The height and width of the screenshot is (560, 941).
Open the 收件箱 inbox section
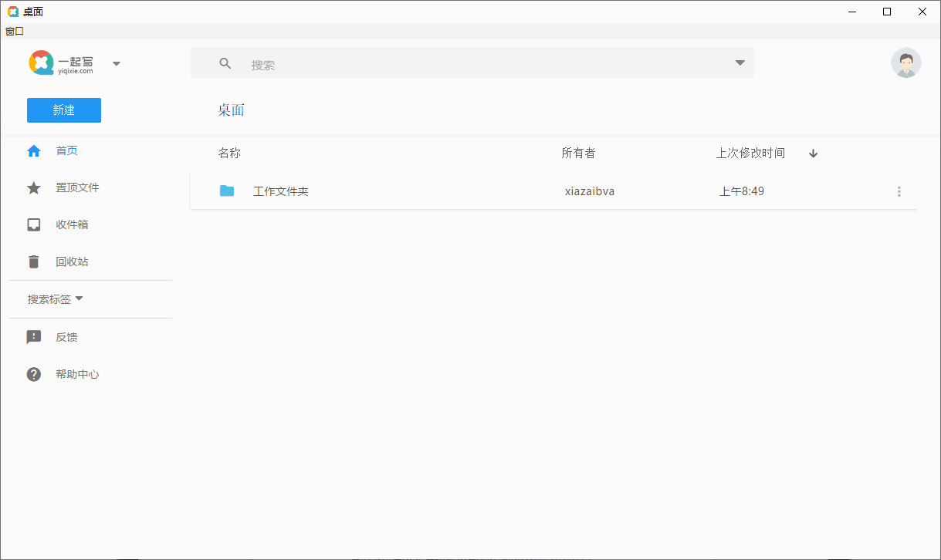[x=72, y=224]
